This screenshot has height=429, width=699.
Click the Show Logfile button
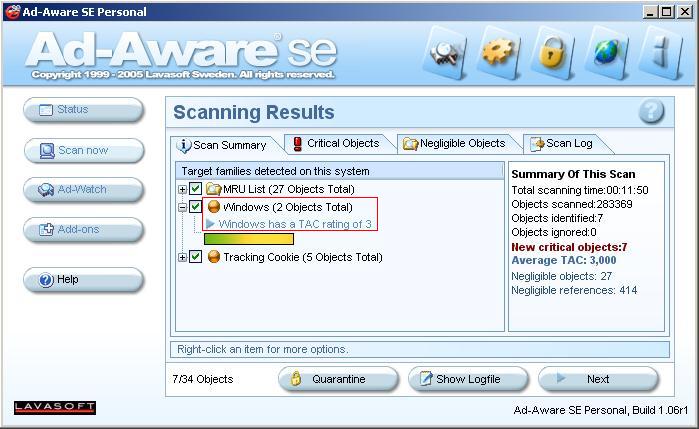pyautogui.click(x=468, y=379)
